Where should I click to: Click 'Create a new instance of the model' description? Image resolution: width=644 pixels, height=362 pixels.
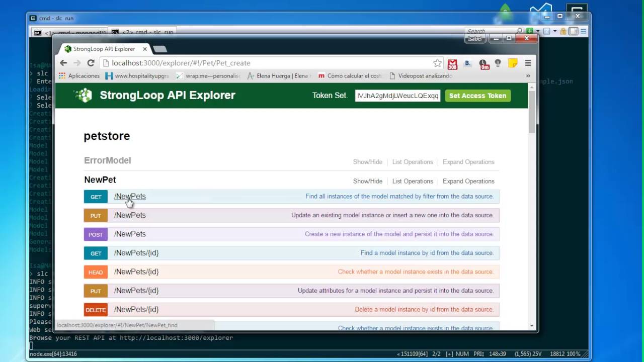(399, 234)
